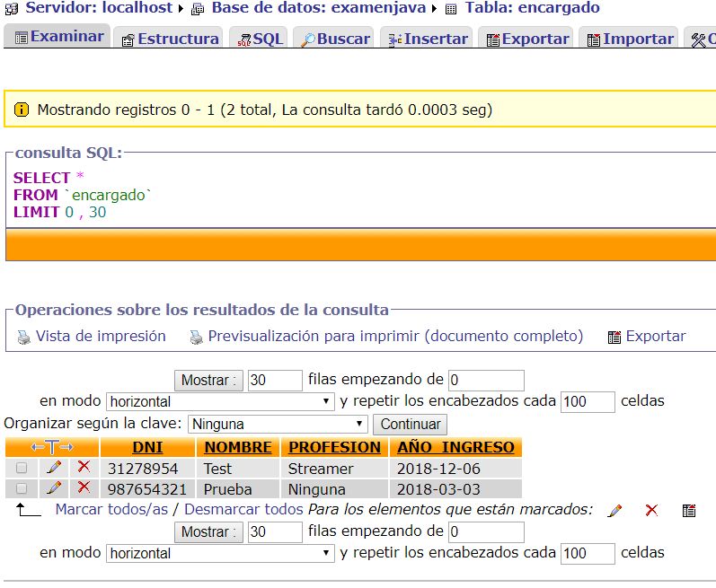This screenshot has height=588, width=716.
Task: Click Desmarcar todos link
Action: click(x=243, y=509)
